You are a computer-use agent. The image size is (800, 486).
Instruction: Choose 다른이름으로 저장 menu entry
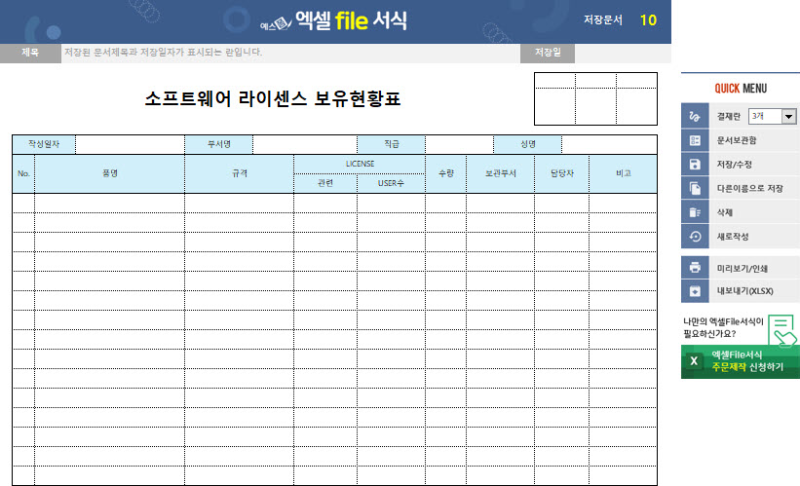coord(749,188)
